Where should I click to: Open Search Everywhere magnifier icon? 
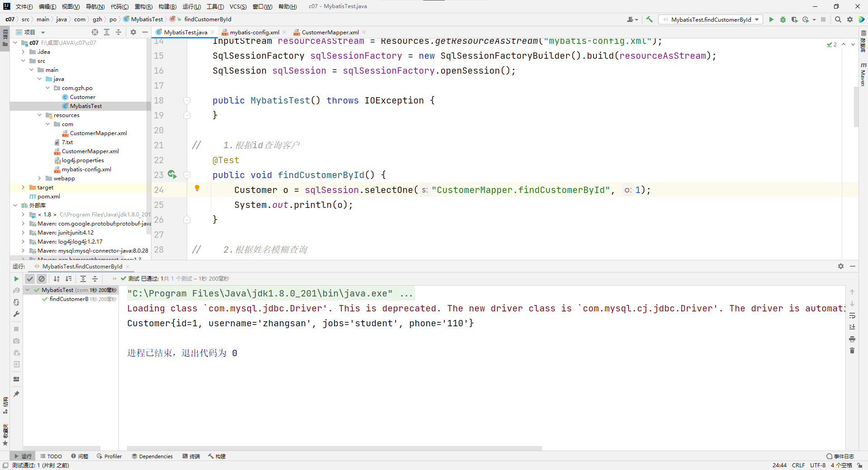[x=838, y=19]
